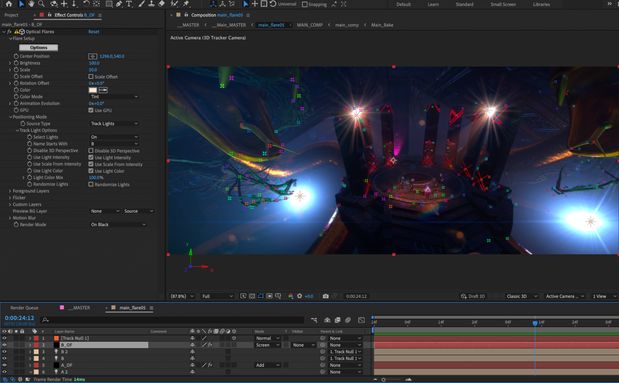Click Reset for Optical Flares effect

(x=94, y=32)
